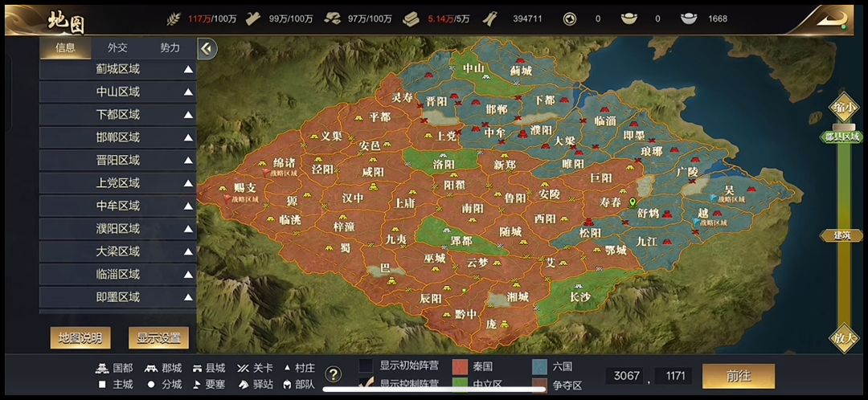Expand the 蓟城区域 row
Viewport: 868px width, 400px height.
point(118,69)
